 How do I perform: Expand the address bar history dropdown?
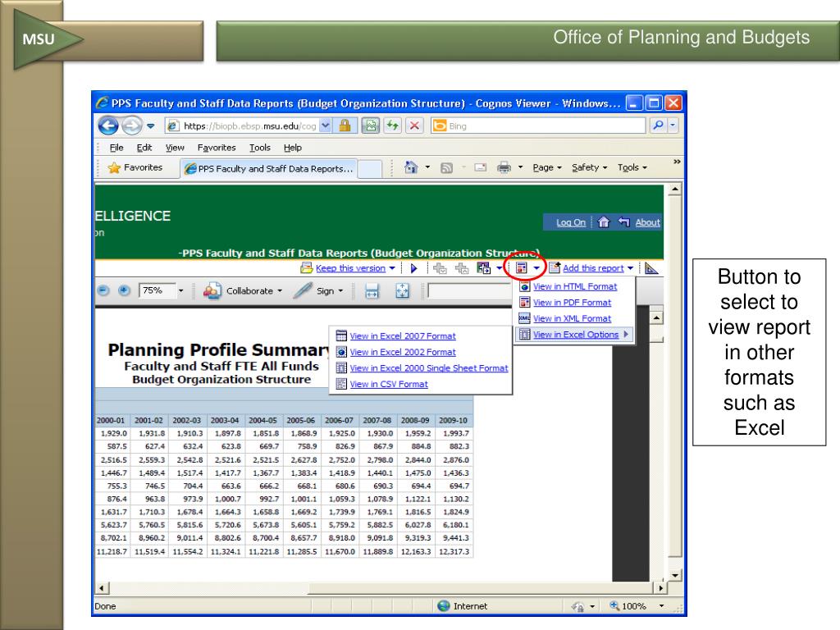coord(325,126)
